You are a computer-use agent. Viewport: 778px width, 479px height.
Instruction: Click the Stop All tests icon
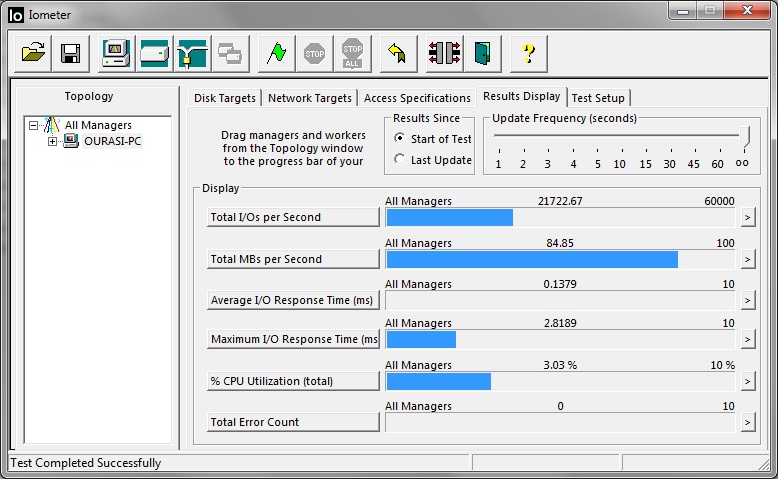pos(352,53)
